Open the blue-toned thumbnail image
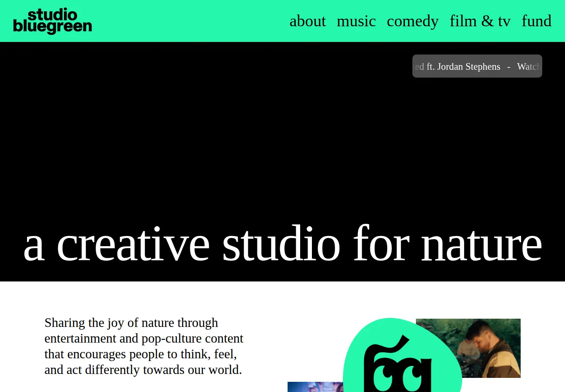Screen dimensions: 565x392 (x=315, y=387)
